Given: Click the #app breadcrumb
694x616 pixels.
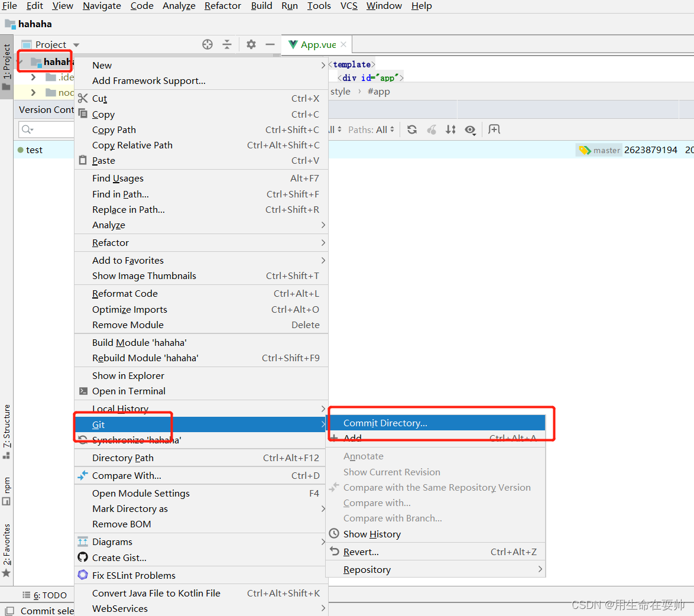Looking at the screenshot, I should click(379, 92).
